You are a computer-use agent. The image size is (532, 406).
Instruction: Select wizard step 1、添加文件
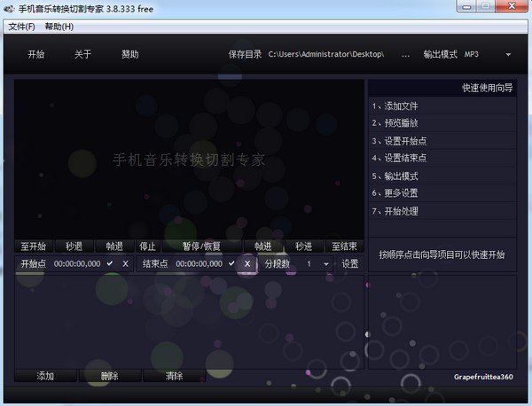click(395, 106)
